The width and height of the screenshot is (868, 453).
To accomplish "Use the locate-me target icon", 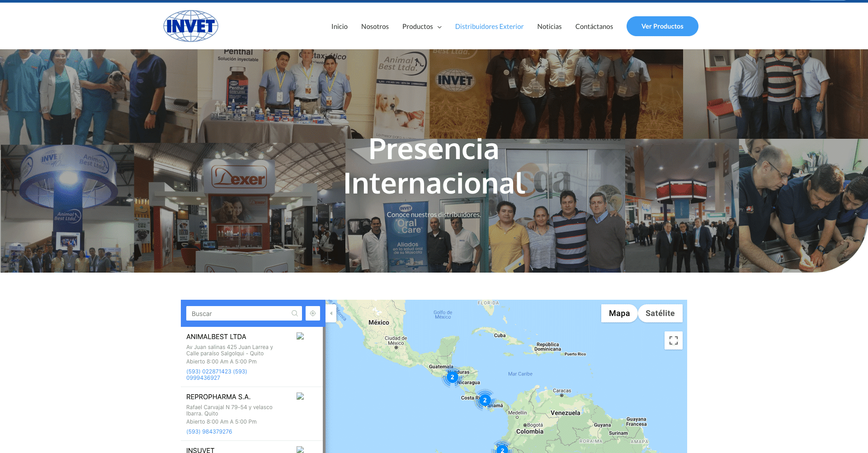I will (313, 313).
